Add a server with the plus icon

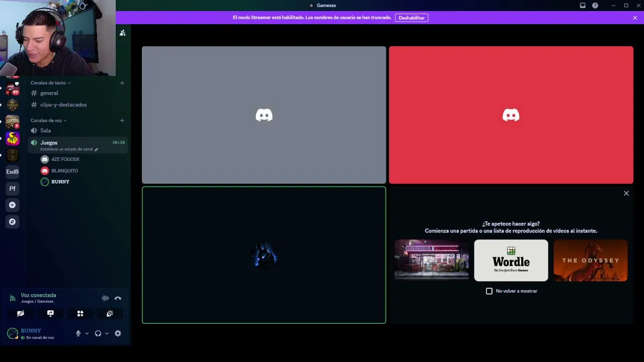coord(13,205)
